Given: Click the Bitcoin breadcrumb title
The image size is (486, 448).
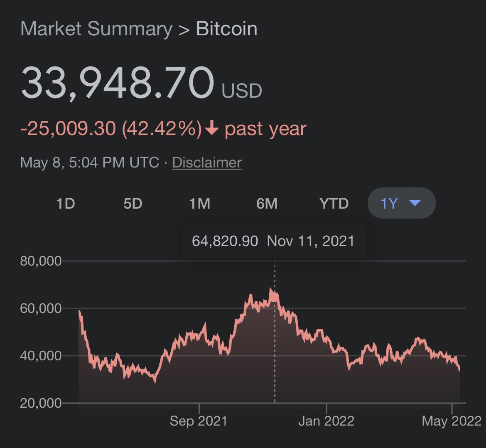Looking at the screenshot, I should (x=226, y=29).
